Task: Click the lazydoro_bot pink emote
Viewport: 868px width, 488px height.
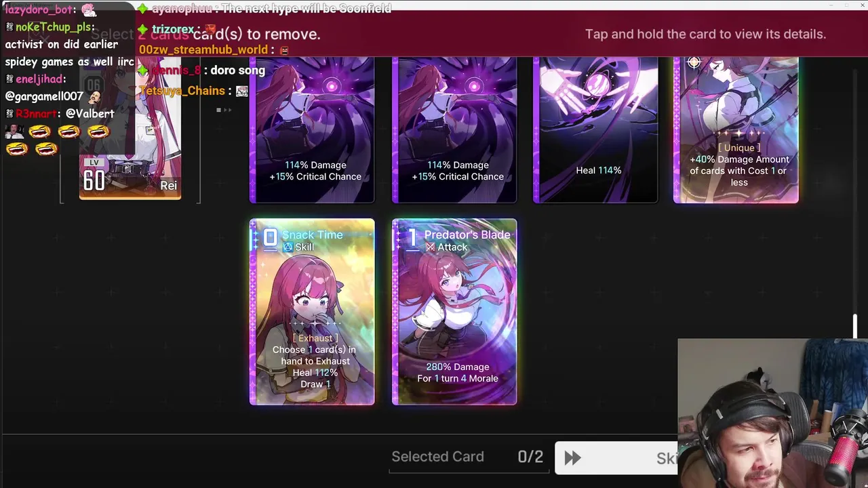Action: [x=89, y=9]
